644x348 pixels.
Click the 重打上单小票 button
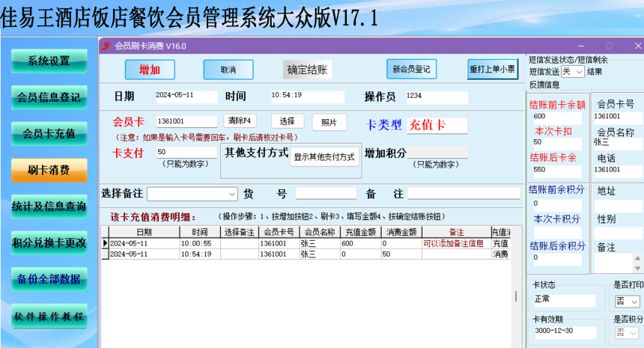coord(493,69)
